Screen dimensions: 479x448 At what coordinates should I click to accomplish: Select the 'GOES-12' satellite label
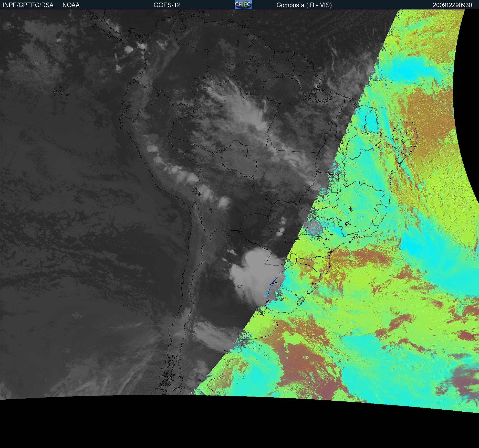pos(167,5)
